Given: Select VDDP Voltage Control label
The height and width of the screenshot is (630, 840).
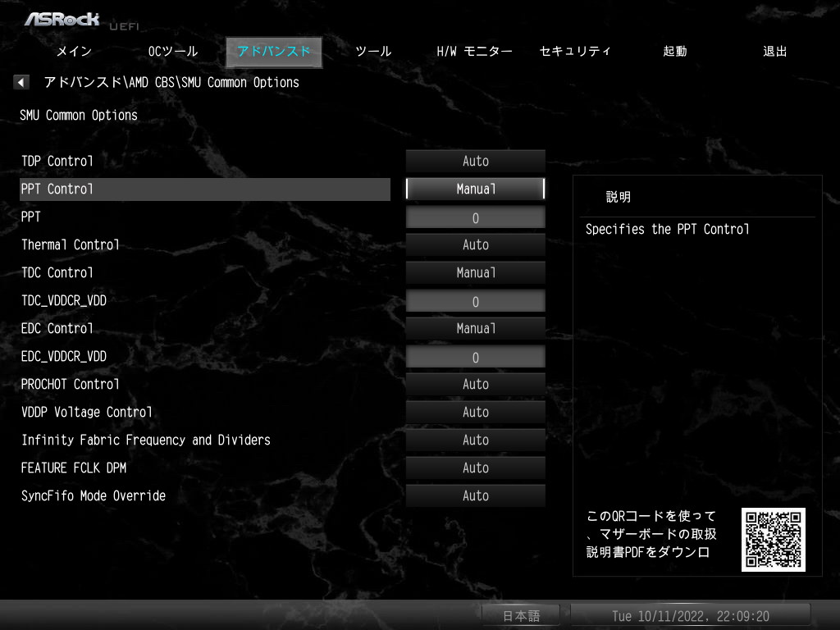Looking at the screenshot, I should (87, 412).
